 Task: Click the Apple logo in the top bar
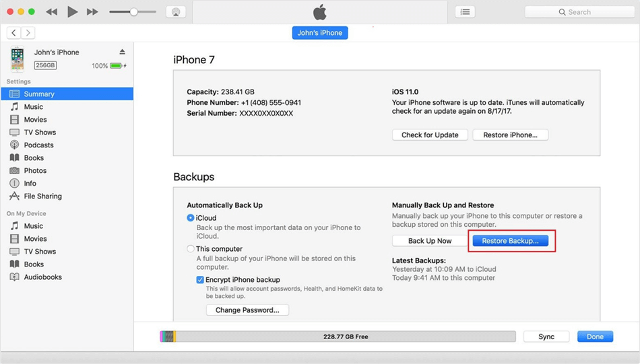320,12
